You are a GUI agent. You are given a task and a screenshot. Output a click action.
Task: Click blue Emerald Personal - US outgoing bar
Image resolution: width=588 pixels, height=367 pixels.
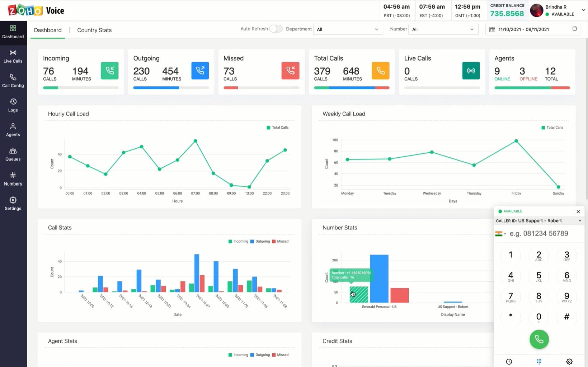(379, 278)
